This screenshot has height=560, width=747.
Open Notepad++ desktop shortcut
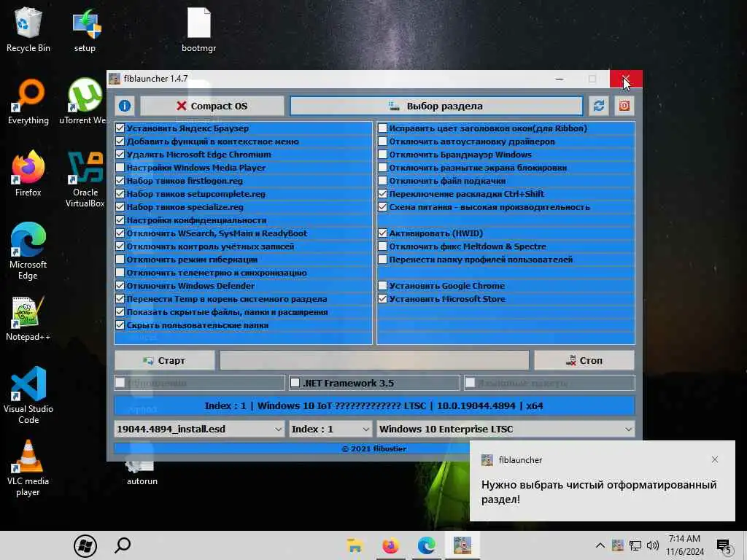[x=28, y=318]
